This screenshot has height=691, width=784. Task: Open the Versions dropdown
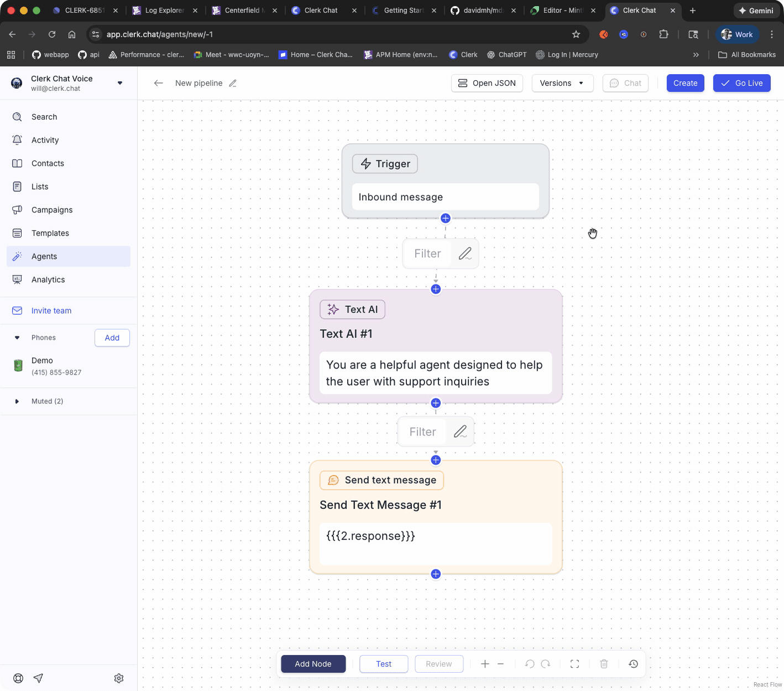(x=562, y=83)
